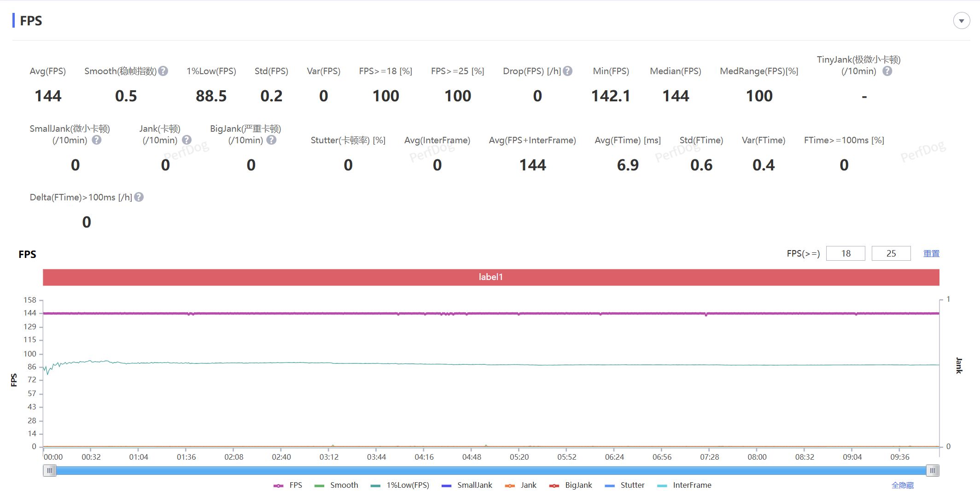
Task: Click help icon next to Delta(FTime)>100ms
Action: [139, 197]
